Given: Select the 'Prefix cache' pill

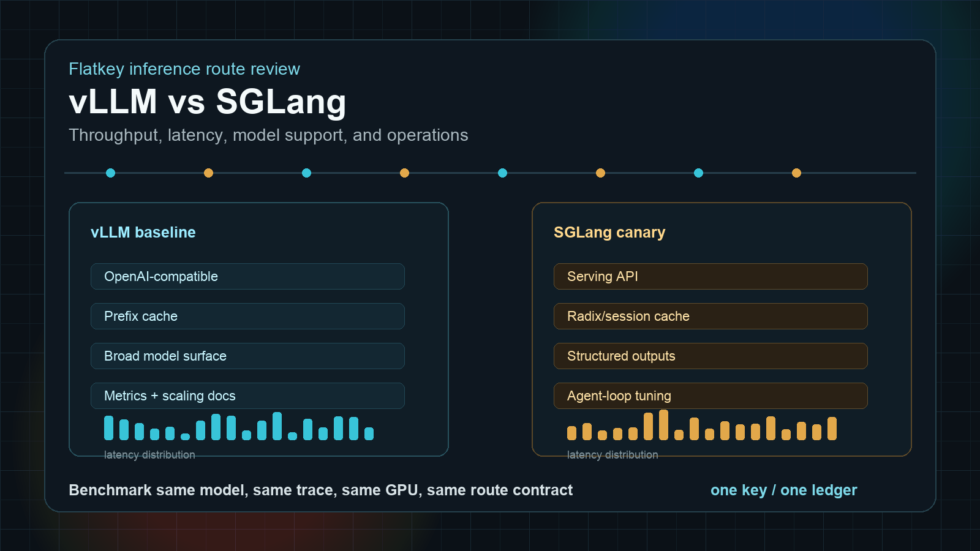Looking at the screenshot, I should click(247, 316).
